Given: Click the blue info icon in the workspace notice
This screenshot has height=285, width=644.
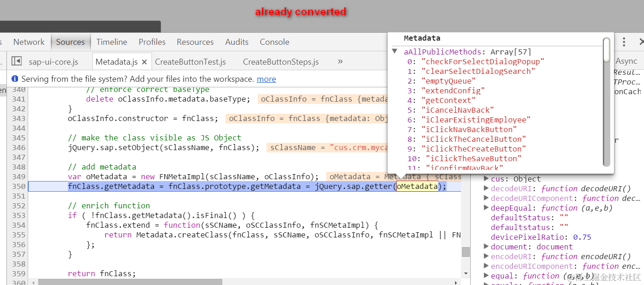Looking at the screenshot, I should click(15, 79).
